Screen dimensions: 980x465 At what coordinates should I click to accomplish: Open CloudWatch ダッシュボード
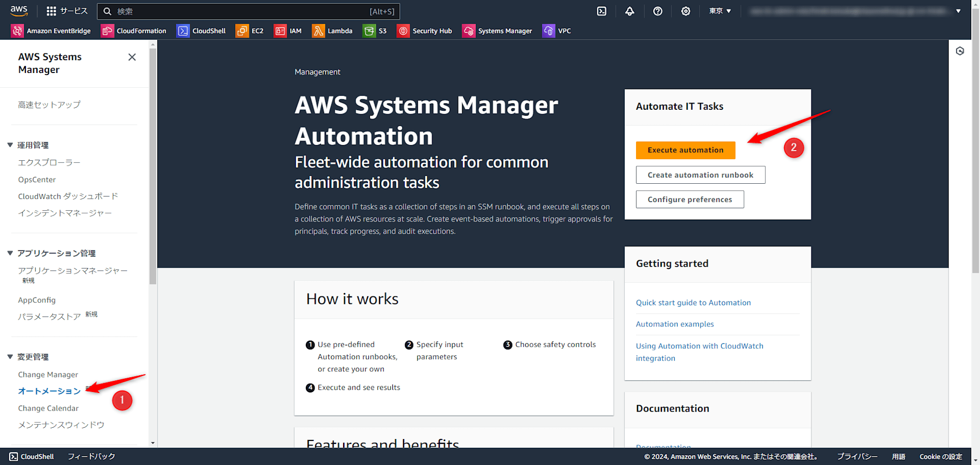coord(68,196)
